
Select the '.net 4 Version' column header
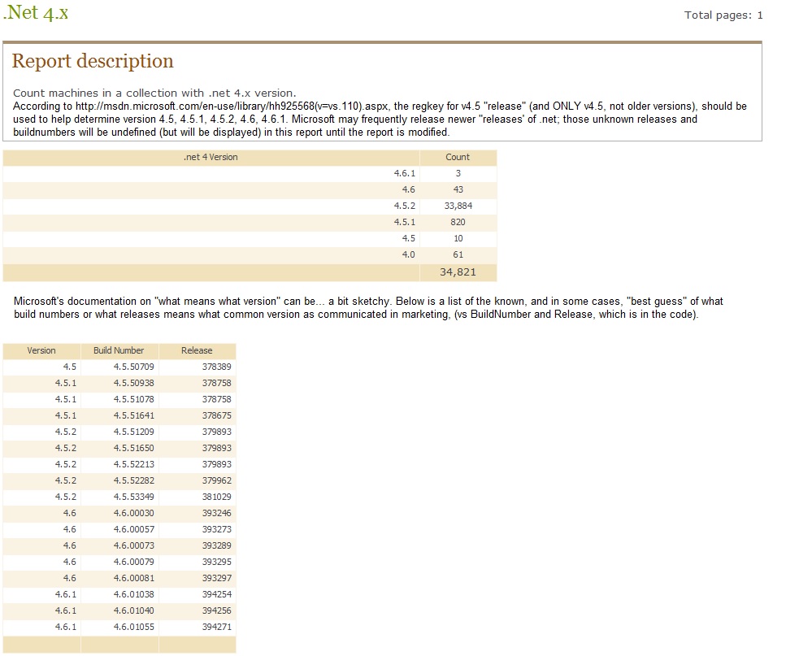pyautogui.click(x=211, y=157)
